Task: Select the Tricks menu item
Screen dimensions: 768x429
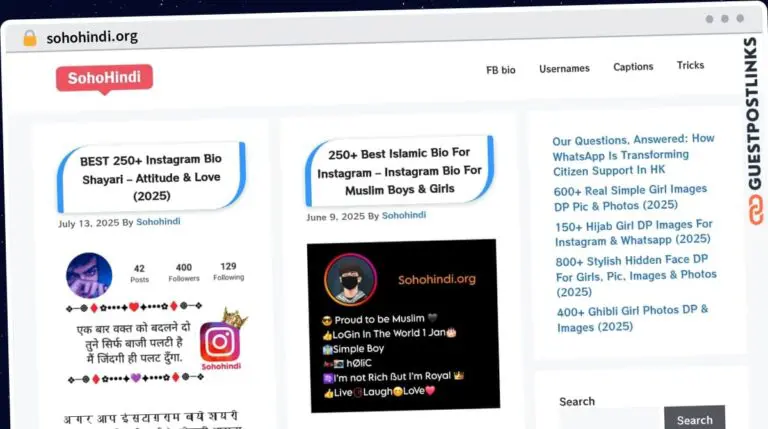Action: pyautogui.click(x=690, y=66)
